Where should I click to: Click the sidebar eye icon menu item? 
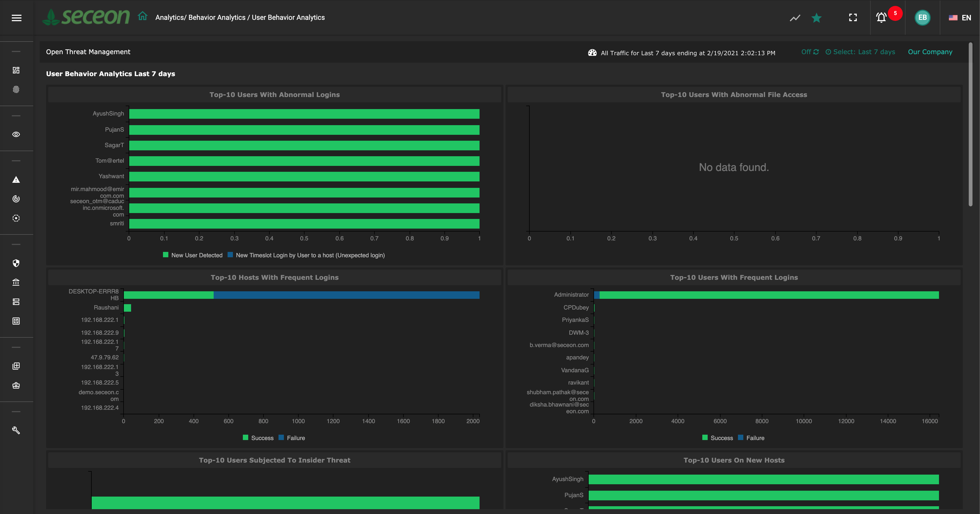coord(16,134)
